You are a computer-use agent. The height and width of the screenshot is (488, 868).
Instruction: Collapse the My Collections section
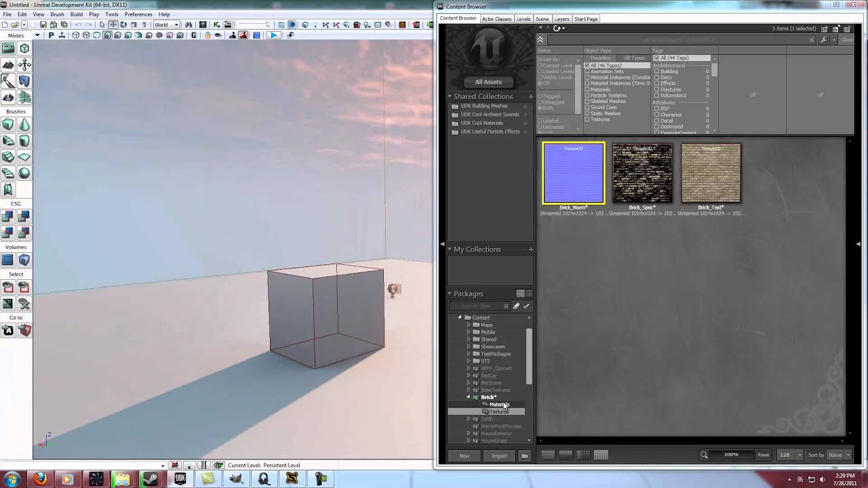(x=449, y=249)
